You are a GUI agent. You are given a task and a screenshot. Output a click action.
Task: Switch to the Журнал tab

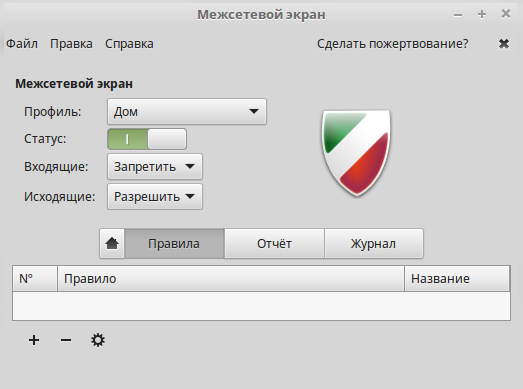click(x=374, y=244)
